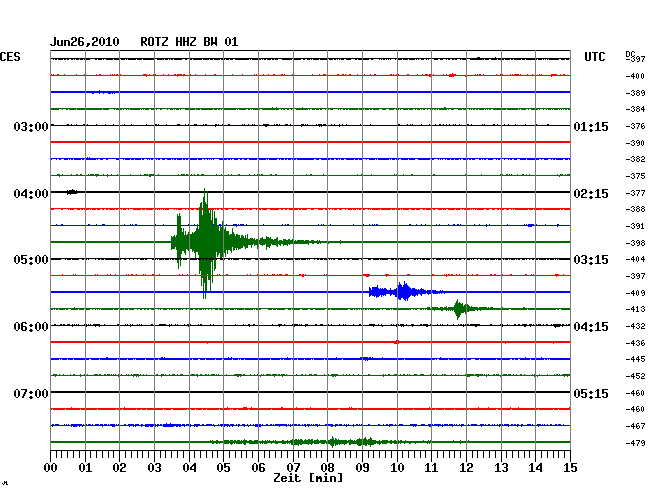Select the DC offset value -452
The height and width of the screenshot is (494, 650).
tap(635, 376)
